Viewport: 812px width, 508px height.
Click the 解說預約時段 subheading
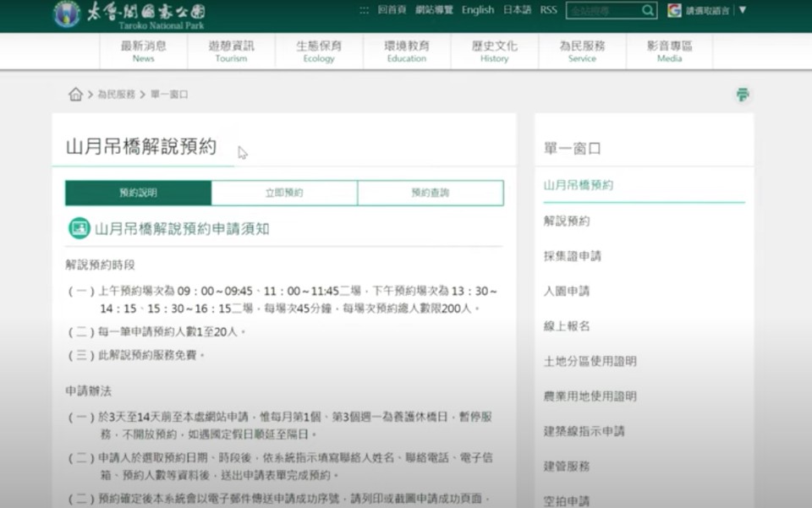pos(101,265)
